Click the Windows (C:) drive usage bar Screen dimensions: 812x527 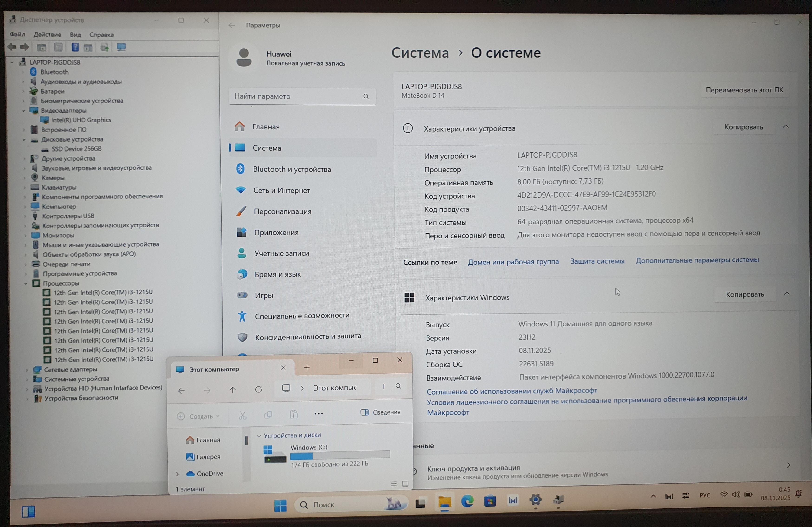(x=340, y=455)
